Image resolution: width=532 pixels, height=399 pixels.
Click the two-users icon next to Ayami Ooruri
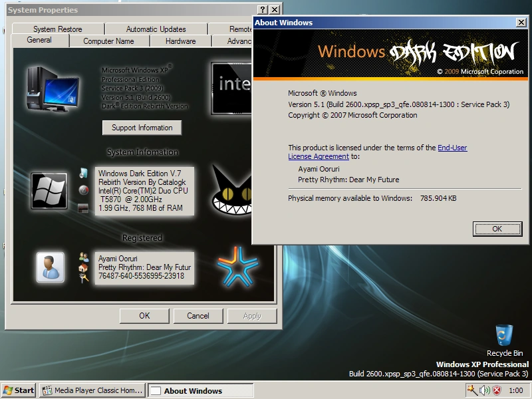pos(84,257)
